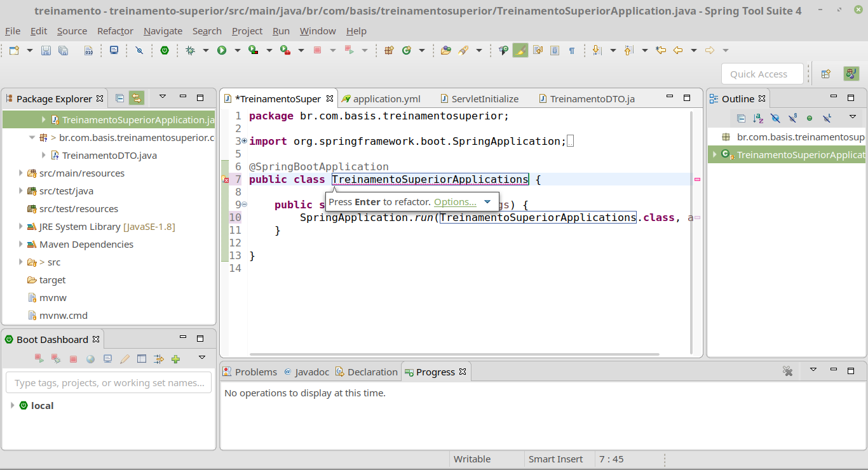Select TreinamentoDTO.java in Package Explorer
This screenshot has width=868, height=470.
coord(109,155)
